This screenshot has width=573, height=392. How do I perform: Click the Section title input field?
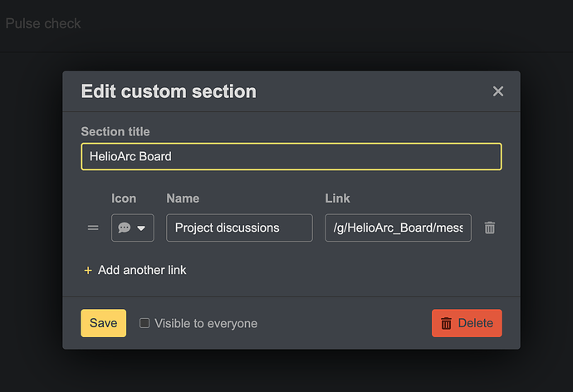coord(291,156)
